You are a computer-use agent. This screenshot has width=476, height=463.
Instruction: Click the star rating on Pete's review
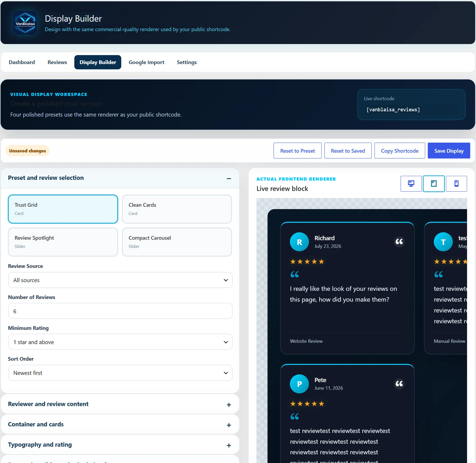coord(307,403)
